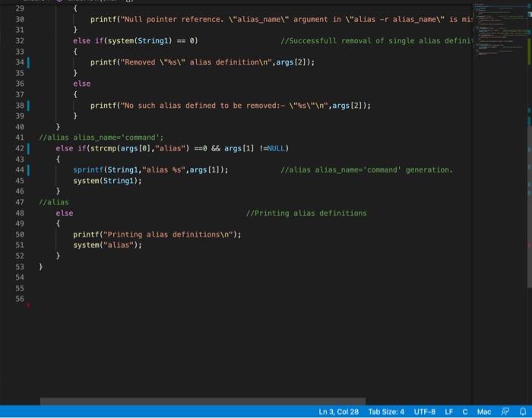Viewport: 532px width, 418px height.
Task: Change end of line sequence LF
Action: coord(448,412)
